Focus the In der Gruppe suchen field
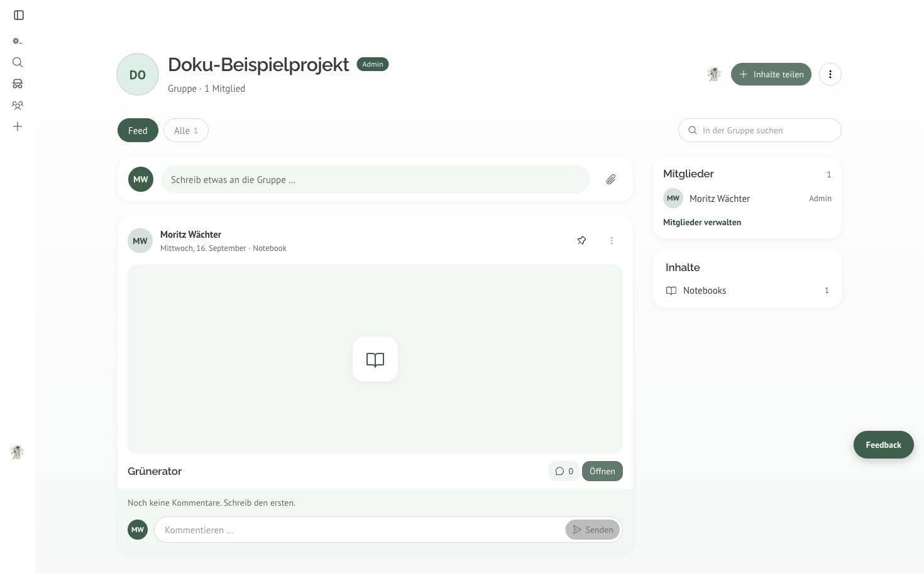The width and height of the screenshot is (924, 573). click(760, 130)
